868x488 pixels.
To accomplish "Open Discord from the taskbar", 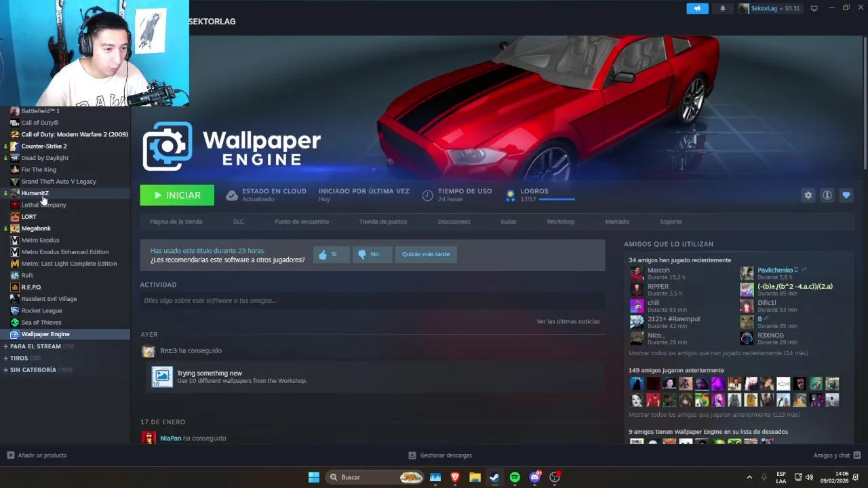I will 535,477.
